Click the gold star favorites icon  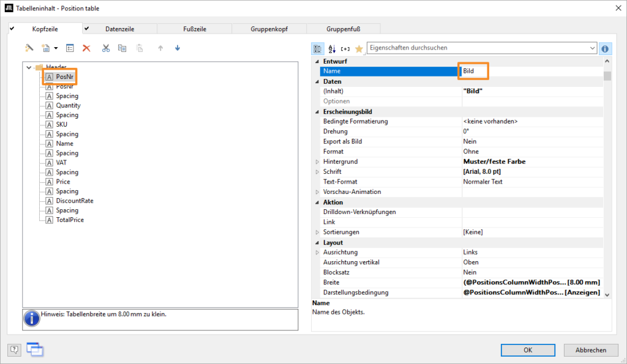click(359, 48)
